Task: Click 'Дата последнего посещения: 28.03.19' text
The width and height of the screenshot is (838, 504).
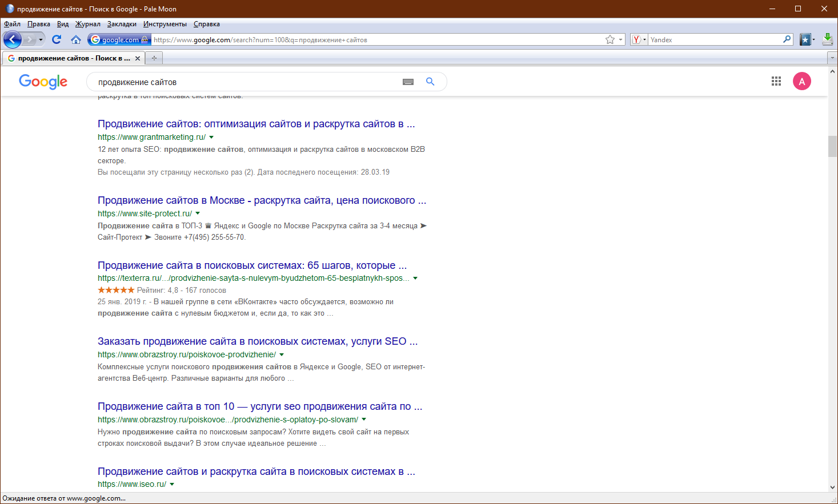Action: [x=323, y=172]
